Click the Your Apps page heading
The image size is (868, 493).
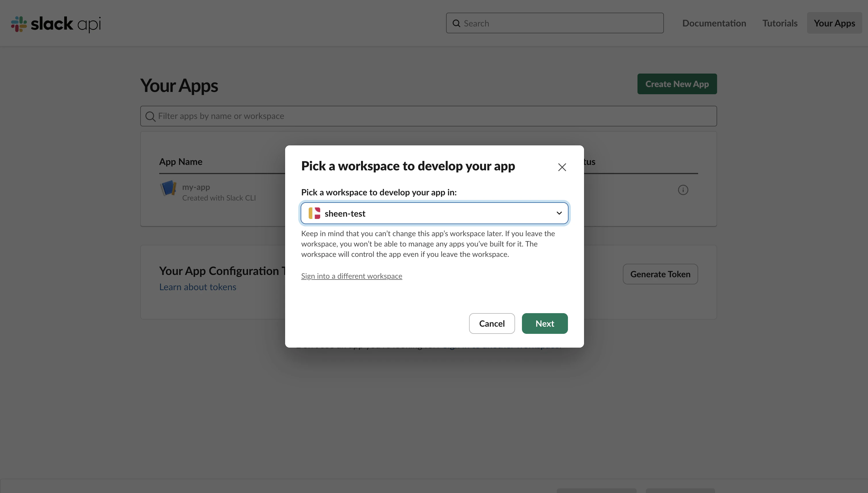coord(179,85)
